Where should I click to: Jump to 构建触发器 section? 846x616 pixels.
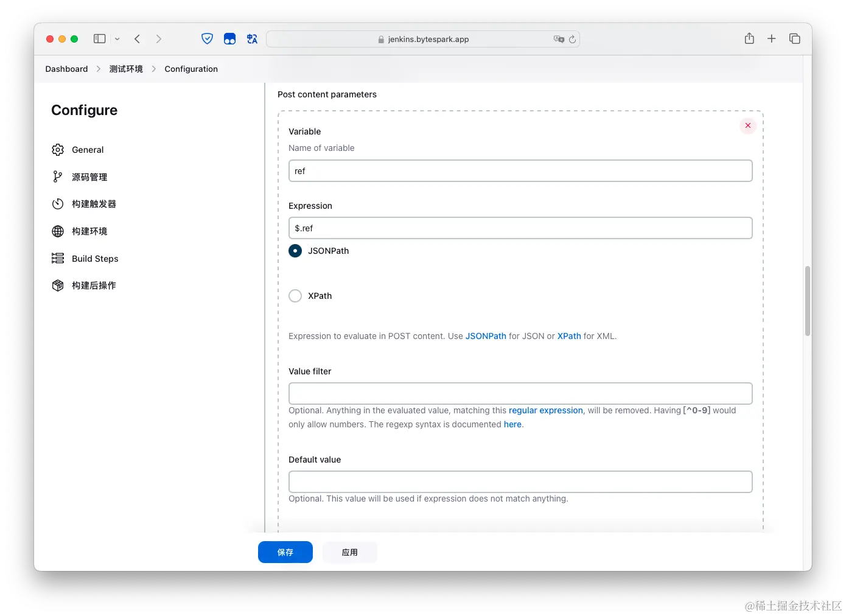pyautogui.click(x=94, y=204)
